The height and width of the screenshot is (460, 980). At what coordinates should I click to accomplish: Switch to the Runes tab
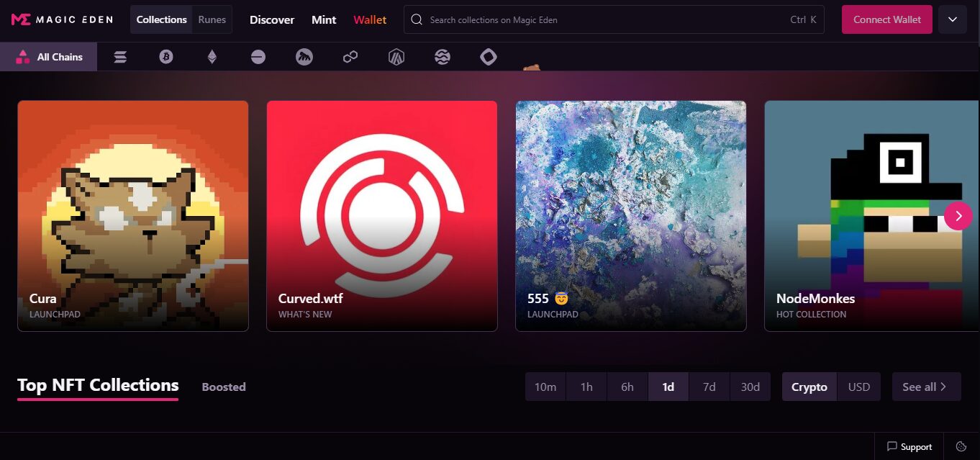[212, 19]
